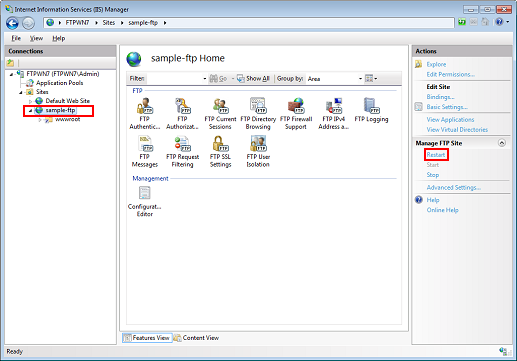517x361 pixels.
Task: Open FTP User Isolation icon
Action: tap(258, 151)
